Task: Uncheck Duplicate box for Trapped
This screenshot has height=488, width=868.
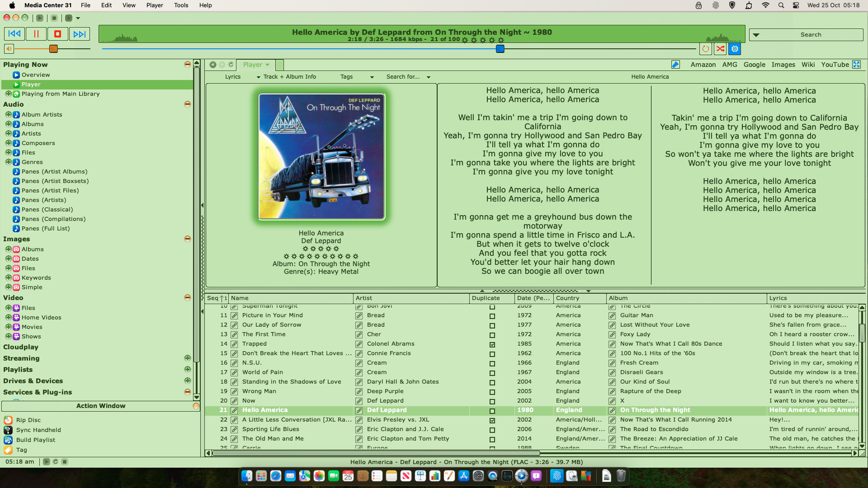Action: (x=492, y=345)
